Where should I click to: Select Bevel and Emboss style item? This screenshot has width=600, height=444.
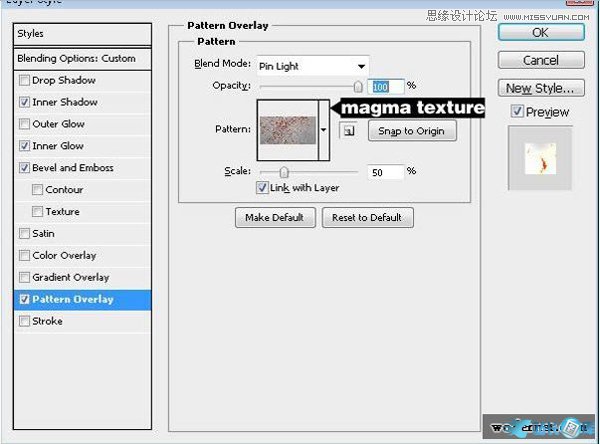[x=72, y=168]
